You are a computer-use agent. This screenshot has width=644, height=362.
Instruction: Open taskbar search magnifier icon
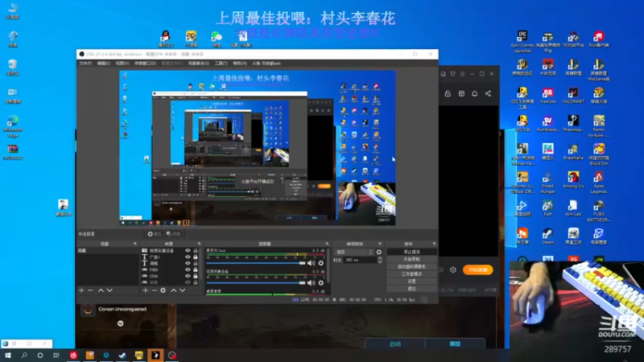pos(24,355)
